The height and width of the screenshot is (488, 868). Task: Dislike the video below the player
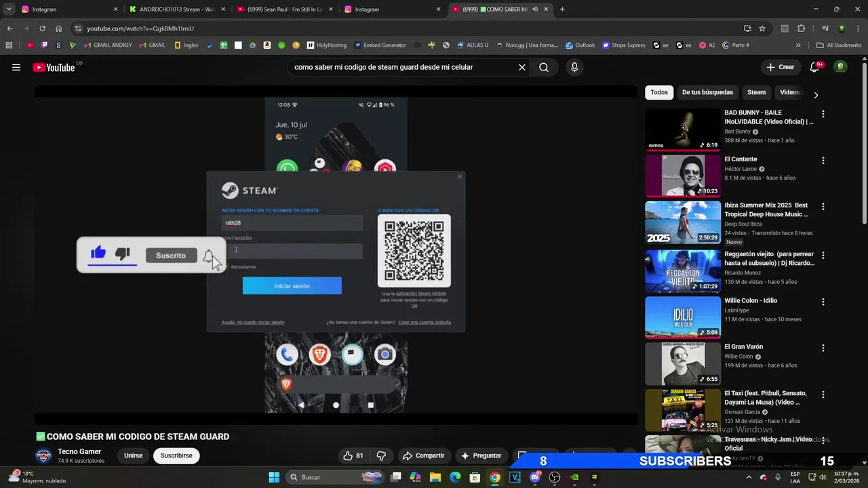click(381, 455)
